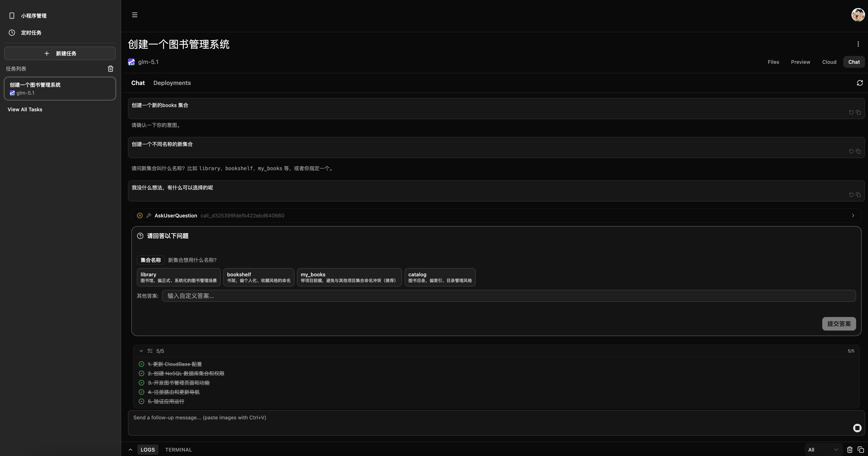Click the help icon beside 请回答以下问题
Screen dimensions: 868x456
tap(140, 236)
